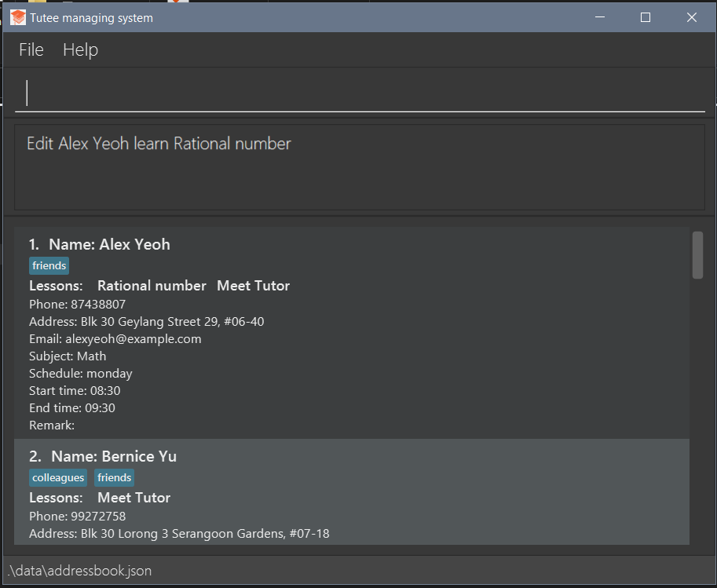Click Alex Yeoh's Rational number lesson
The image size is (717, 588).
(152, 286)
